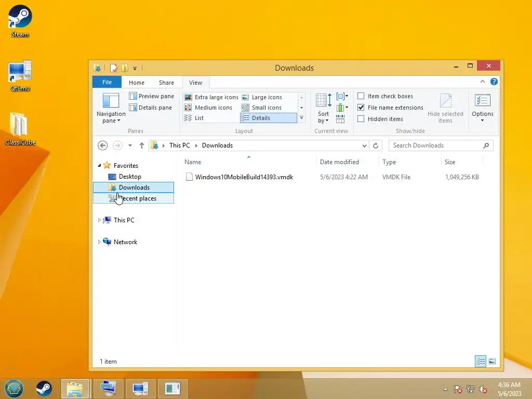
Task: Click the search magnifier icon
Action: 486,145
